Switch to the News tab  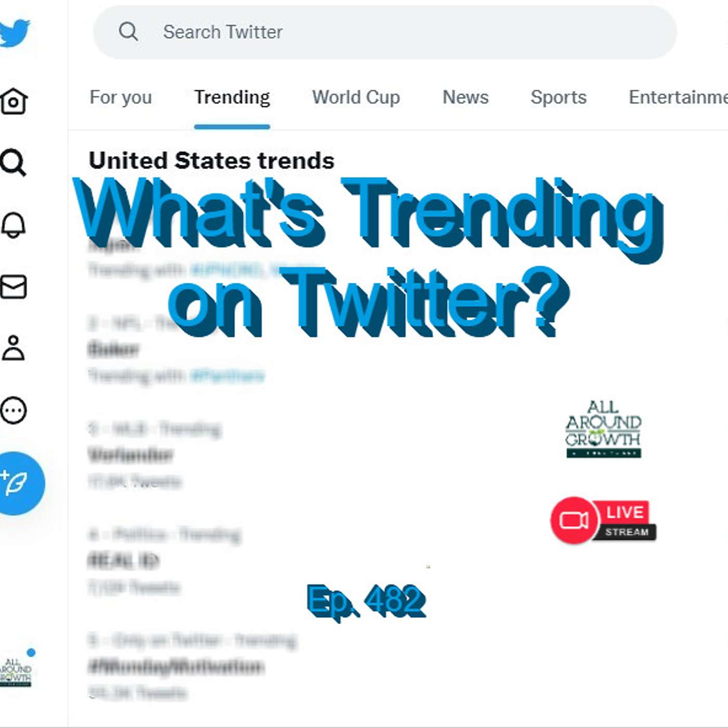click(x=465, y=97)
